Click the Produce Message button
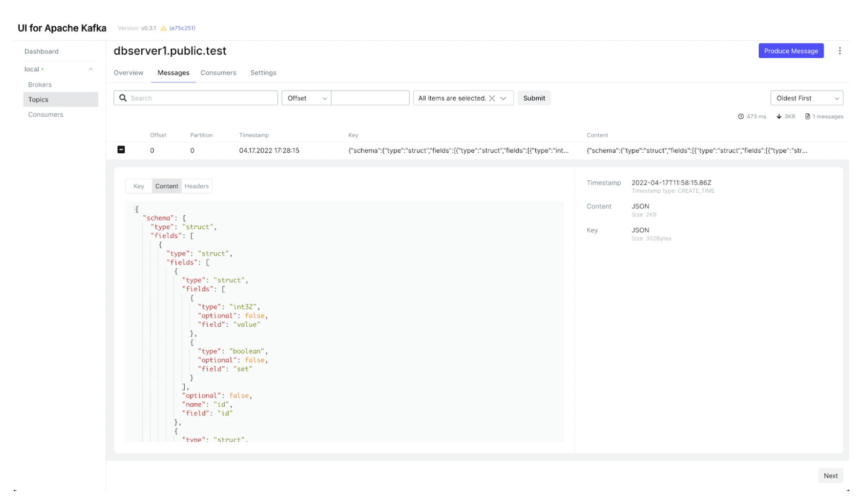The height and width of the screenshot is (498, 868). [790, 51]
